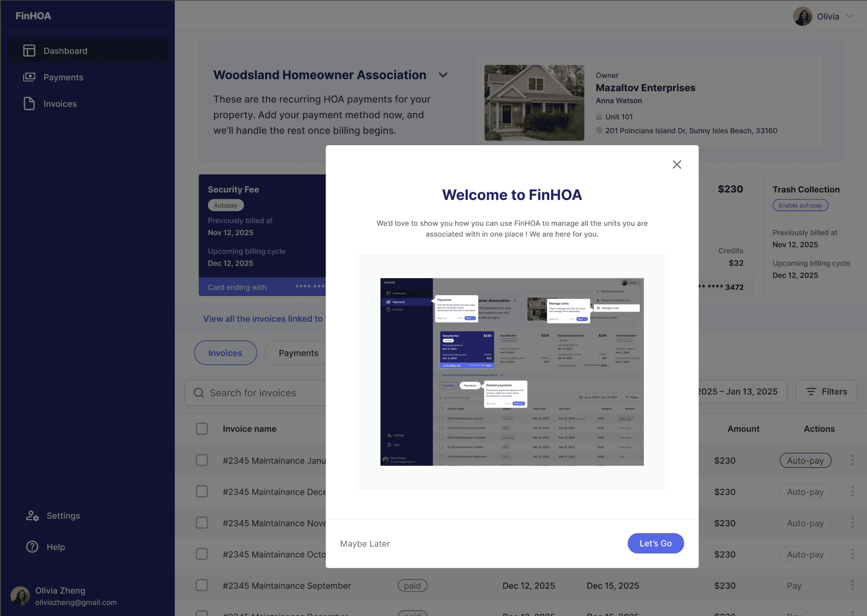Click the Autopay badge on Security Fee

point(226,205)
